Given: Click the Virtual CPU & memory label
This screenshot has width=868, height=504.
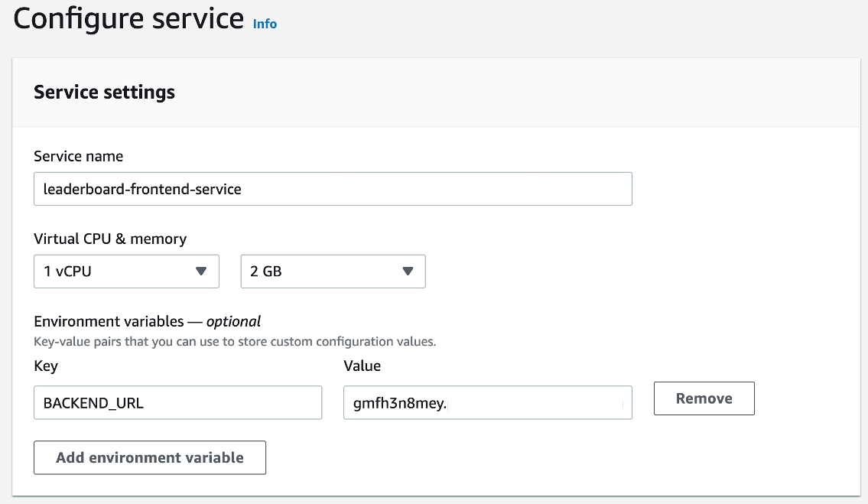Looking at the screenshot, I should [109, 239].
